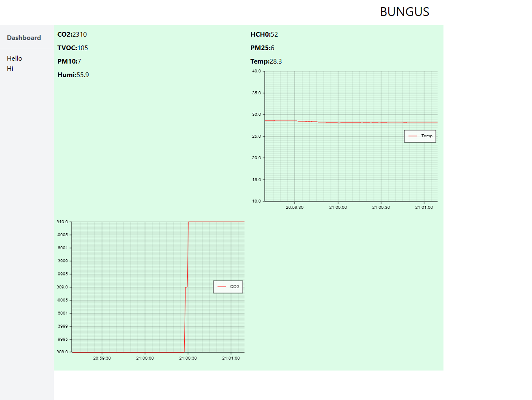Click the 21:00:00 axis label on temperature chart

pyautogui.click(x=338, y=207)
